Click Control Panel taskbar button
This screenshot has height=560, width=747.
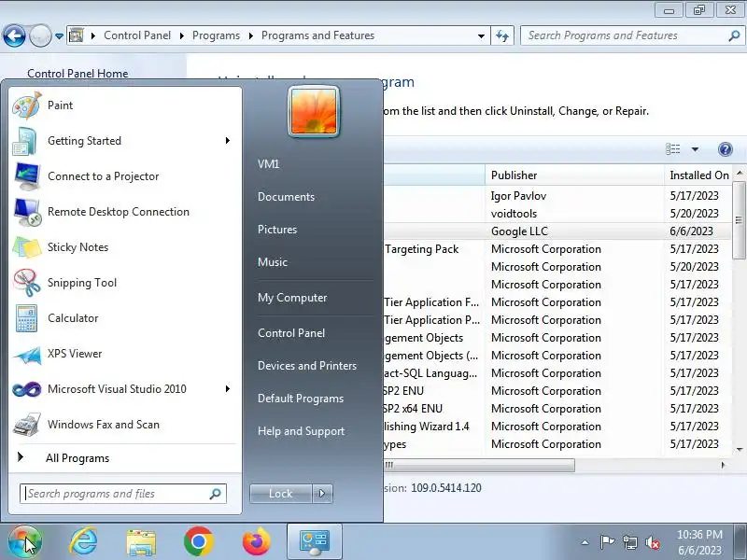click(x=314, y=541)
